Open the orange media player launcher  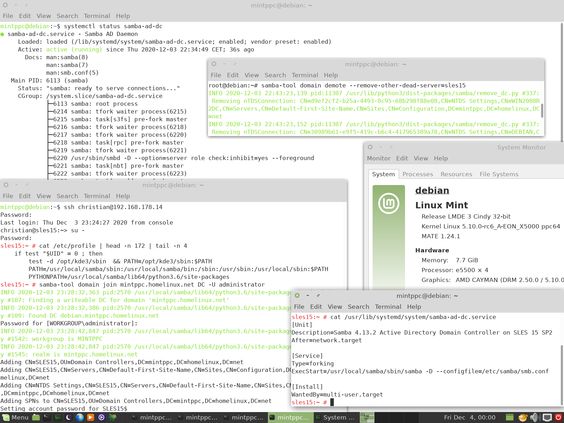coord(90,418)
